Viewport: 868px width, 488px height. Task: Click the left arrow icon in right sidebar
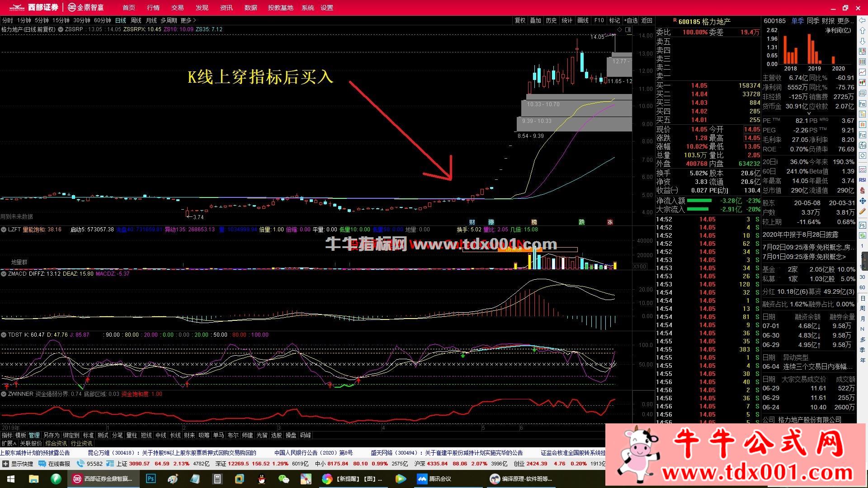click(x=863, y=21)
